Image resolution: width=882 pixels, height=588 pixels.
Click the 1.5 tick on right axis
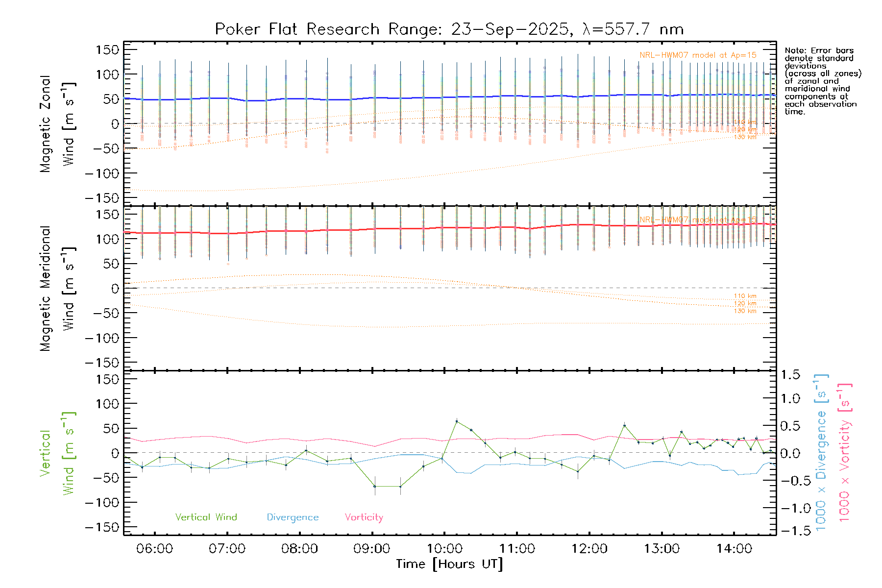tap(790, 375)
